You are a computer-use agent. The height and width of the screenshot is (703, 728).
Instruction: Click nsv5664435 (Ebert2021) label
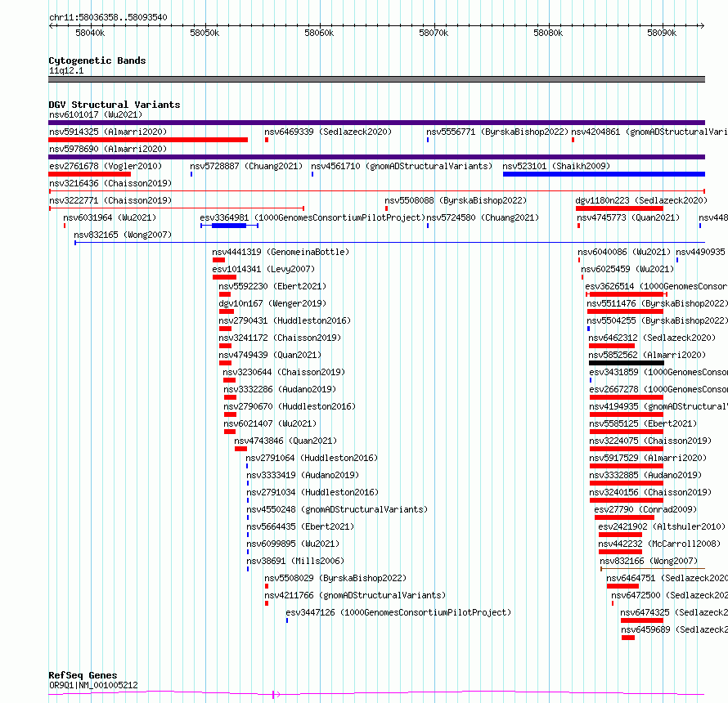[x=300, y=526]
